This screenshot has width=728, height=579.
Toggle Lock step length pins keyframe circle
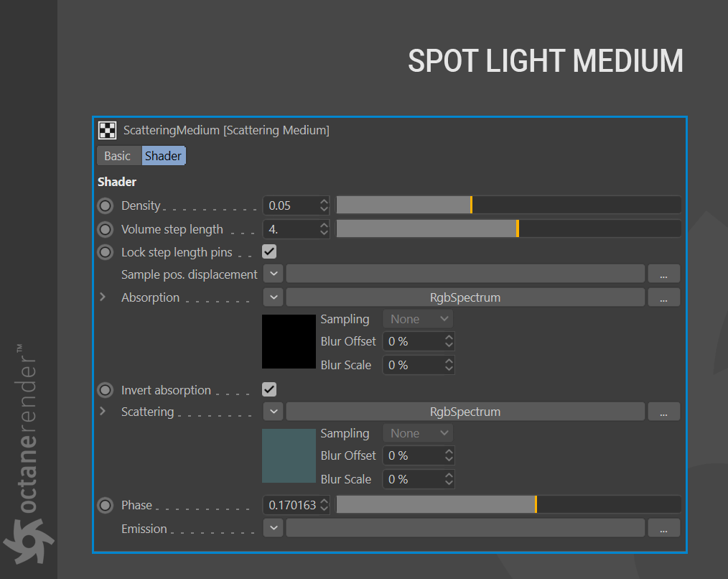tap(106, 252)
